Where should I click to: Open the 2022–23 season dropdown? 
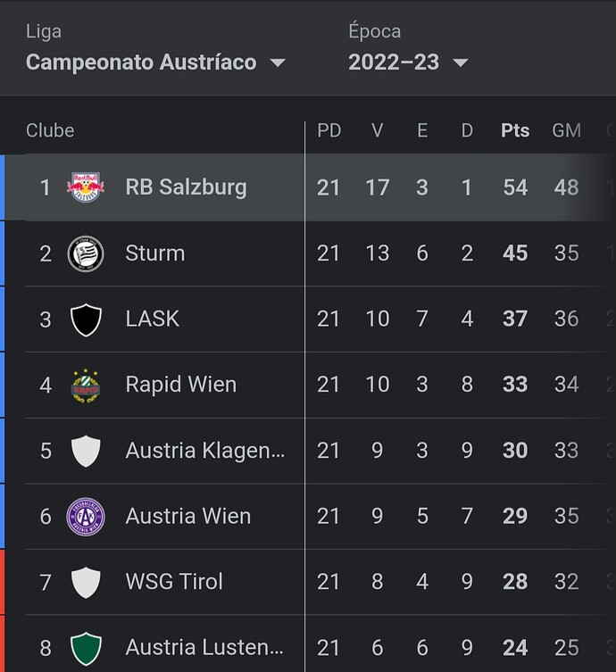coord(408,62)
